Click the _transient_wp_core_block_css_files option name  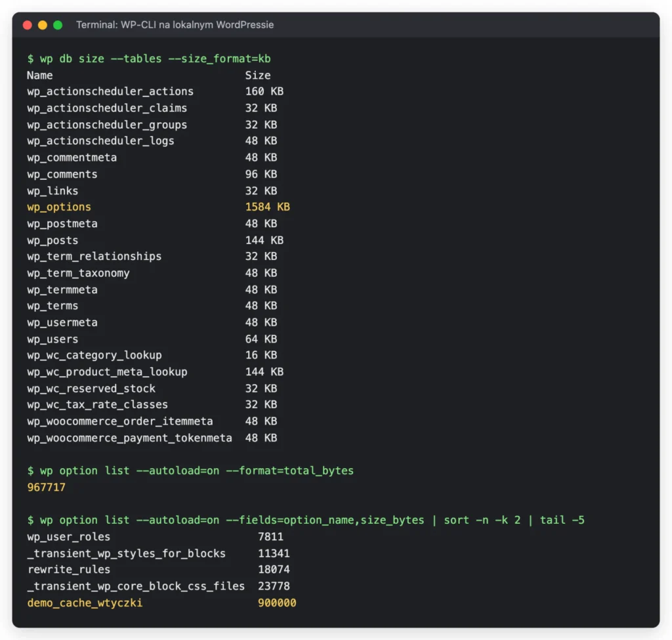click(x=136, y=586)
